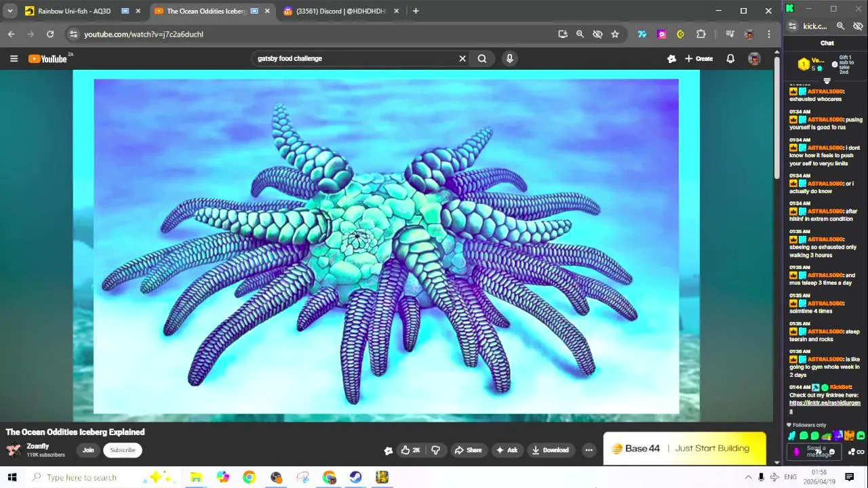Open a new browser tab

416,11
